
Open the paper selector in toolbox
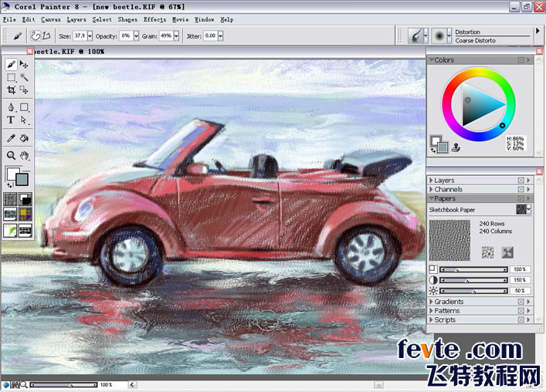(x=10, y=199)
